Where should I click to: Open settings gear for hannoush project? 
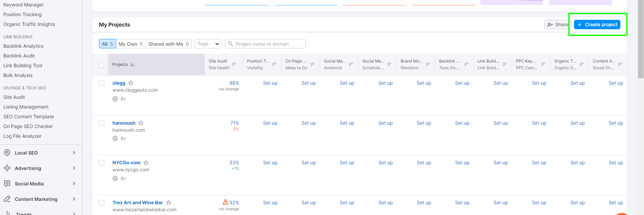pyautogui.click(x=115, y=138)
